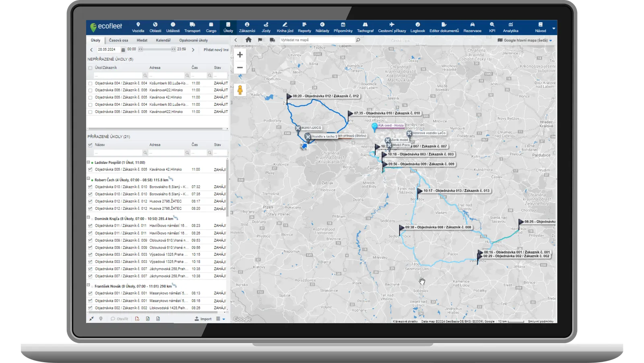Switch to the Časová osa tab

pyautogui.click(x=118, y=40)
